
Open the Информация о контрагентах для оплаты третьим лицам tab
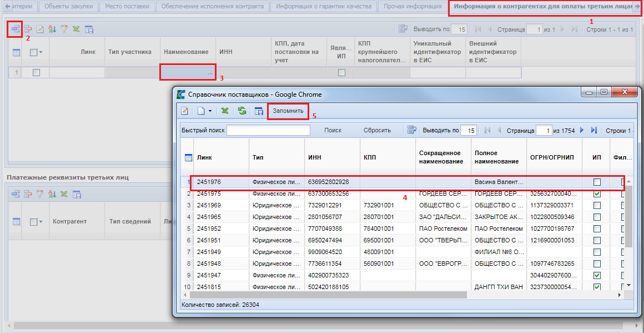[544, 6]
